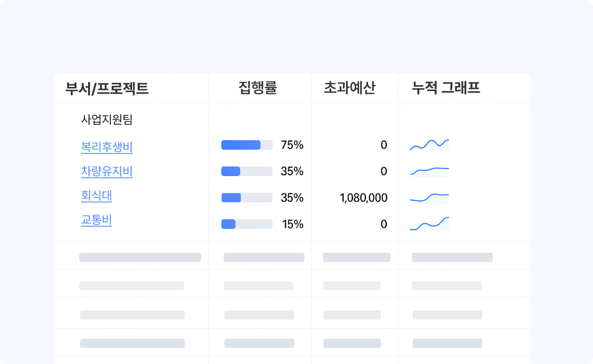Click the 부서/프로젝트 column header
Viewport: 593px width, 364px height.
[107, 88]
